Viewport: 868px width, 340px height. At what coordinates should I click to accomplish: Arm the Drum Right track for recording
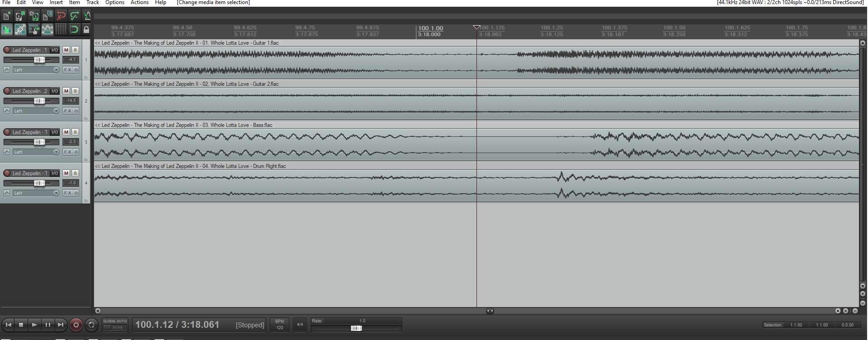[7, 173]
